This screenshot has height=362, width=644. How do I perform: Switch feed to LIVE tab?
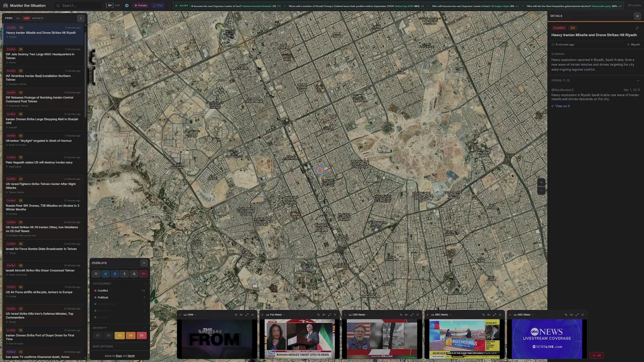click(x=26, y=18)
